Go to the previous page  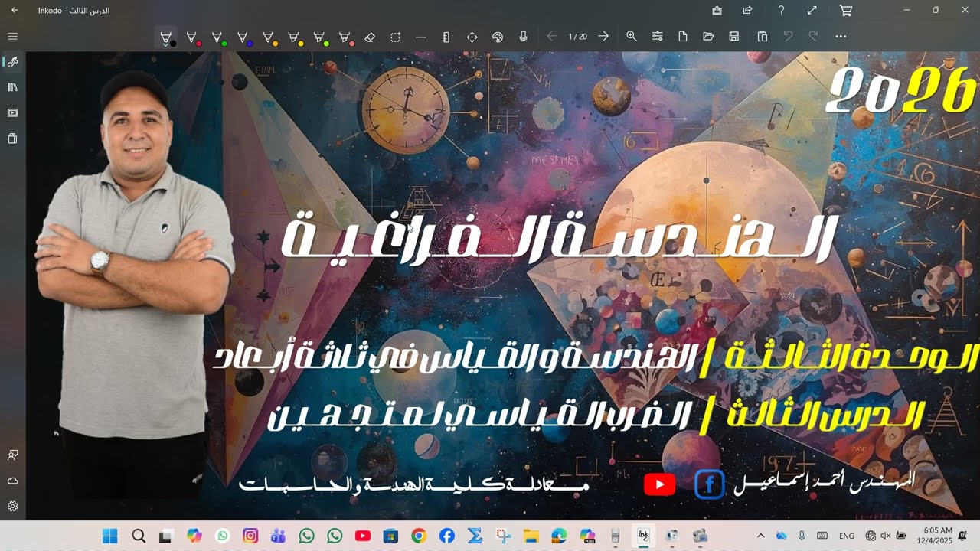click(552, 36)
